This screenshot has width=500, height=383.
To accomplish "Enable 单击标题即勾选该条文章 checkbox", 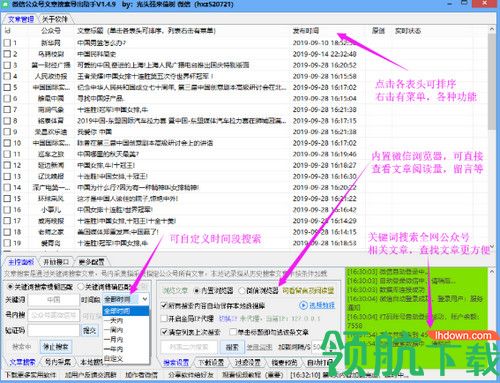I will (x=233, y=332).
